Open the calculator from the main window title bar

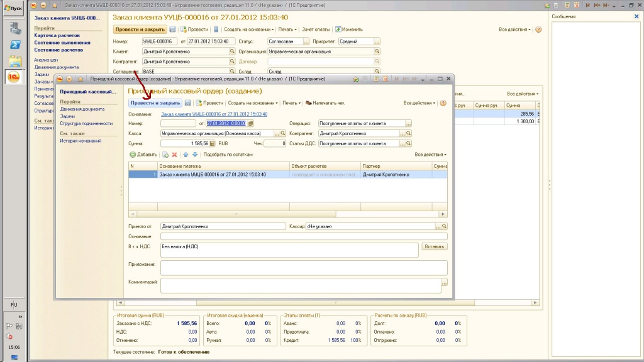click(x=567, y=5)
